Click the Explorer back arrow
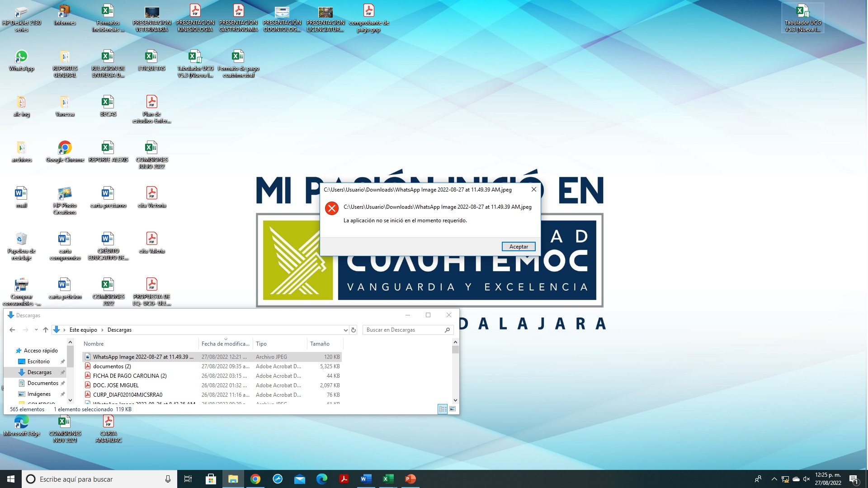Viewport: 868px width, 488px height. [x=12, y=330]
